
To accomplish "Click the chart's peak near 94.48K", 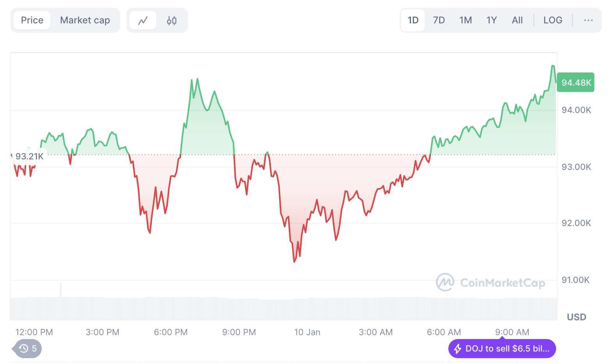I will coord(553,66).
